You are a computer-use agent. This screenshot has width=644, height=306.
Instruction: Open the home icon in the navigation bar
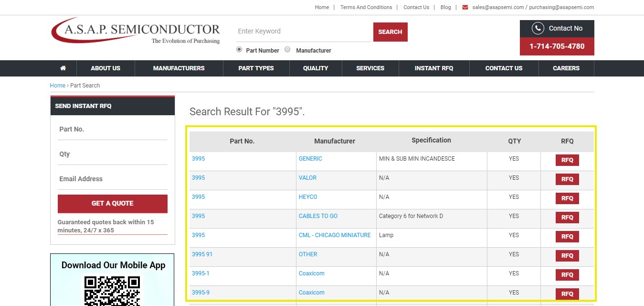(63, 68)
